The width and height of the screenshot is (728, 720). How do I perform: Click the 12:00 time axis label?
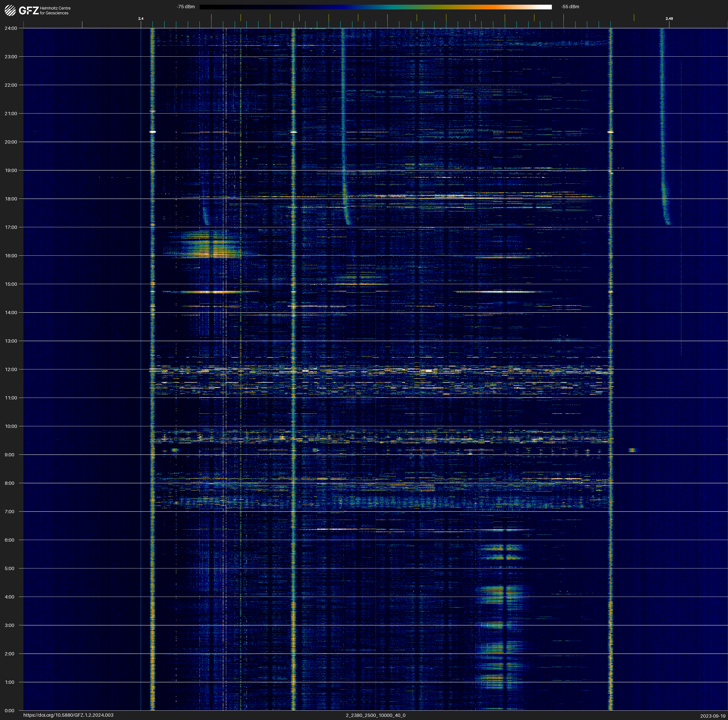click(11, 369)
